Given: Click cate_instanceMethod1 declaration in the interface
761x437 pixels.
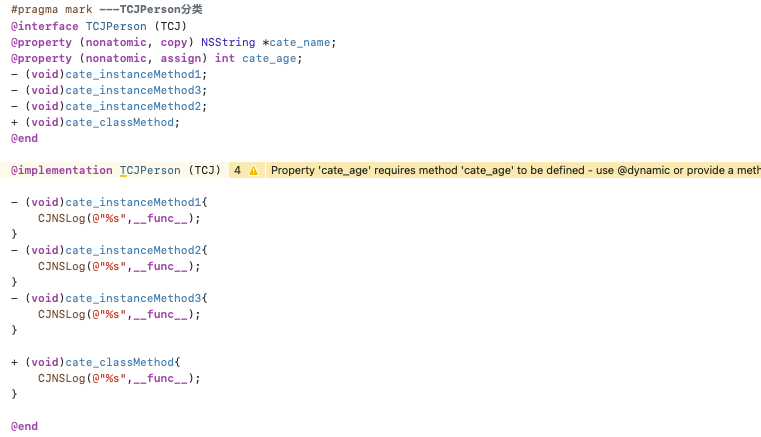Looking at the screenshot, I should coord(133,74).
